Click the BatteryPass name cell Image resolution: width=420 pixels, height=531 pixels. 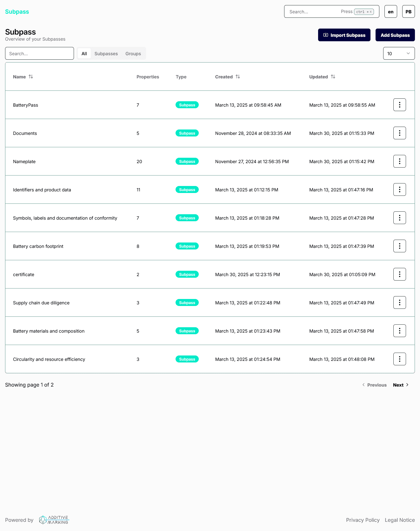pos(25,105)
